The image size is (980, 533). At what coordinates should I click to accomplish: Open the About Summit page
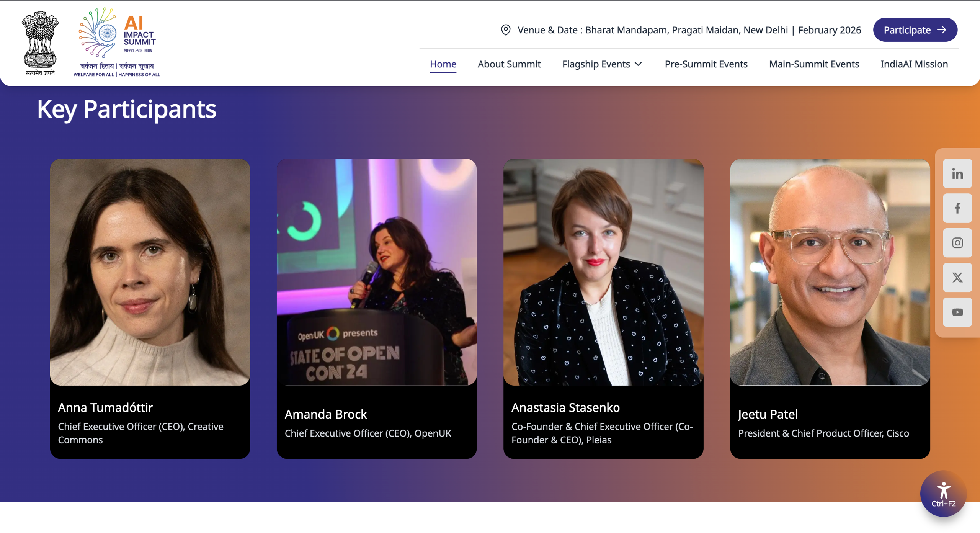[x=509, y=64]
